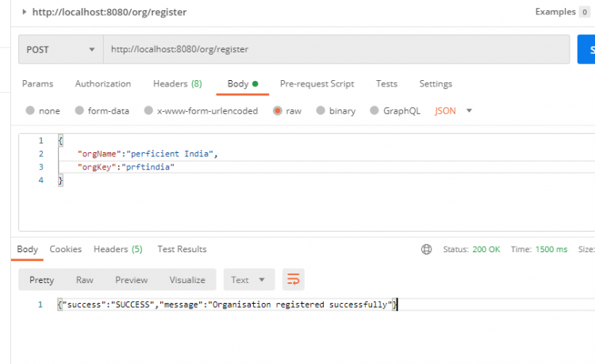Collapse the request name arrow at top left
The width and height of the screenshot is (595, 364).
(24, 12)
